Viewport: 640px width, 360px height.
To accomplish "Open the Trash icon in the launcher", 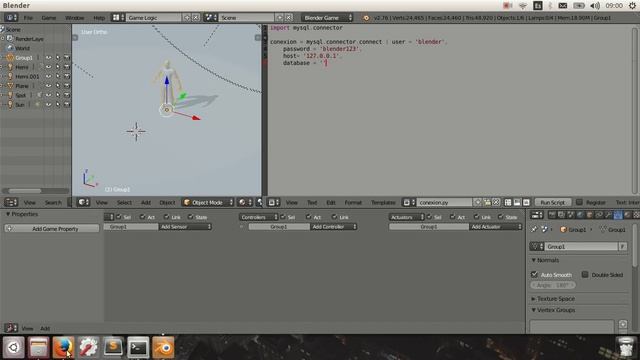I will pyautogui.click(x=626, y=347).
